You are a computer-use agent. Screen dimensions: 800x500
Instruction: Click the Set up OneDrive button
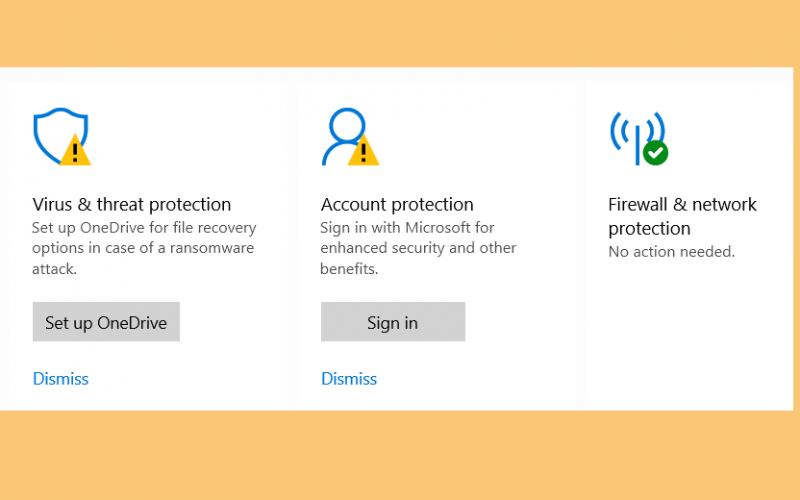tap(106, 321)
